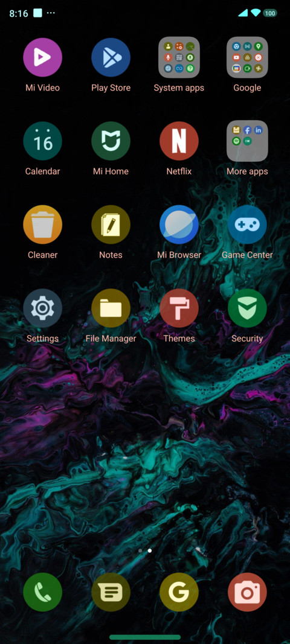Open the Calendar app
Image resolution: width=290 pixels, height=644 pixels.
click(x=42, y=141)
